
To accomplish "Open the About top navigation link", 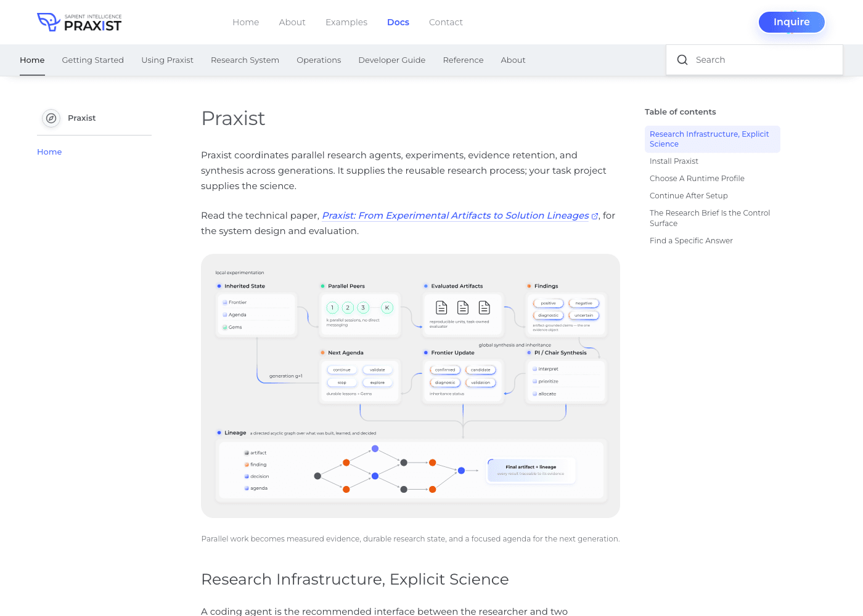I will click(292, 22).
